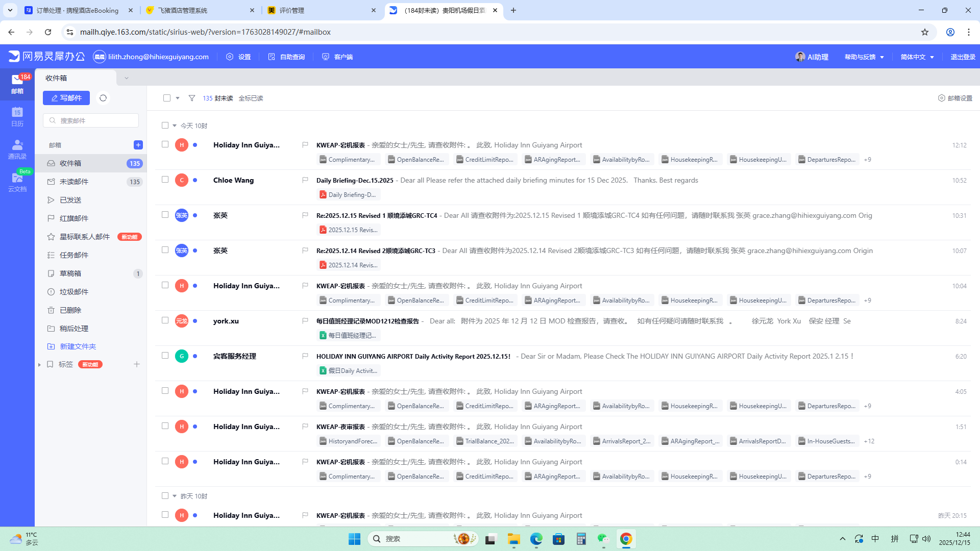The width and height of the screenshot is (980, 551).
Task: Open mailbox settings gear at top right
Action: coord(955,98)
